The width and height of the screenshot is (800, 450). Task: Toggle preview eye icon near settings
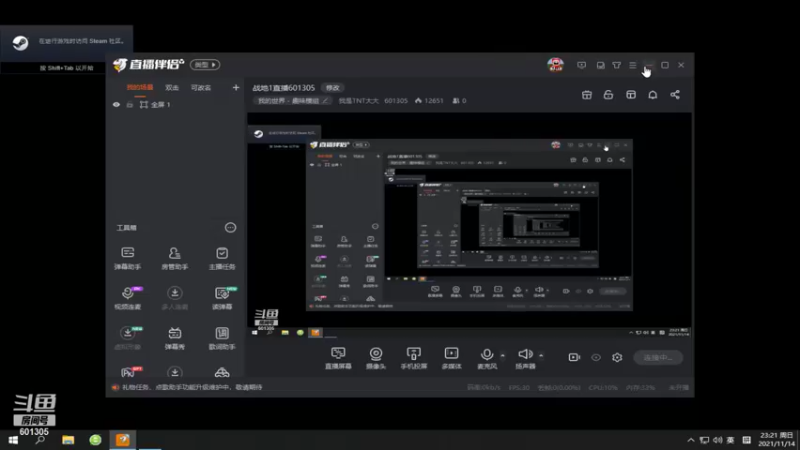coord(596,357)
